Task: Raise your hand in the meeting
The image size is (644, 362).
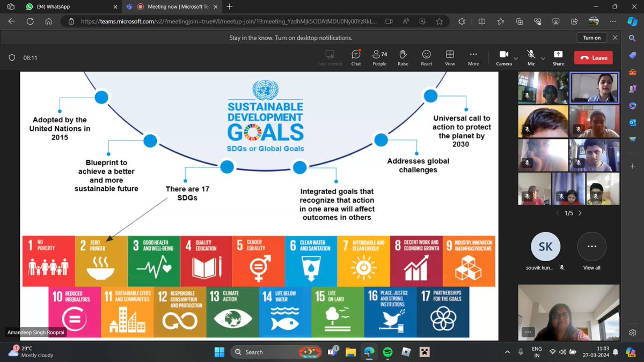Action: [x=403, y=57]
